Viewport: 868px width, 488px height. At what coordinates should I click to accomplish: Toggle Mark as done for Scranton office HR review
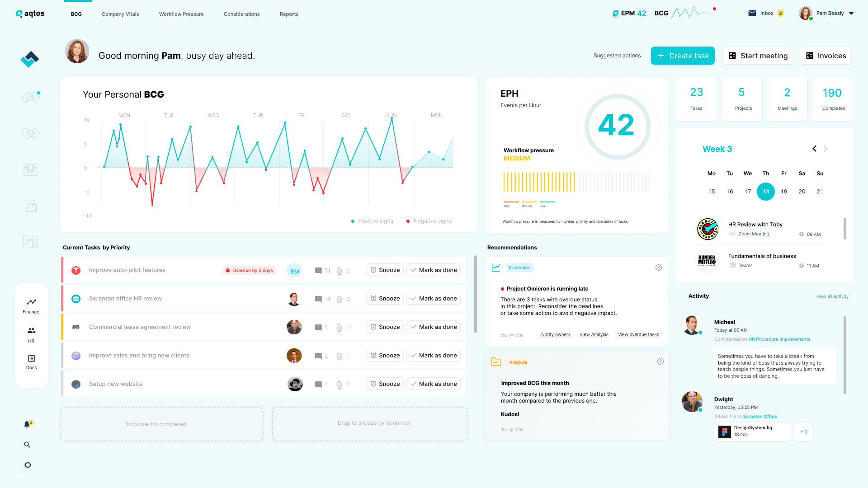click(x=434, y=298)
